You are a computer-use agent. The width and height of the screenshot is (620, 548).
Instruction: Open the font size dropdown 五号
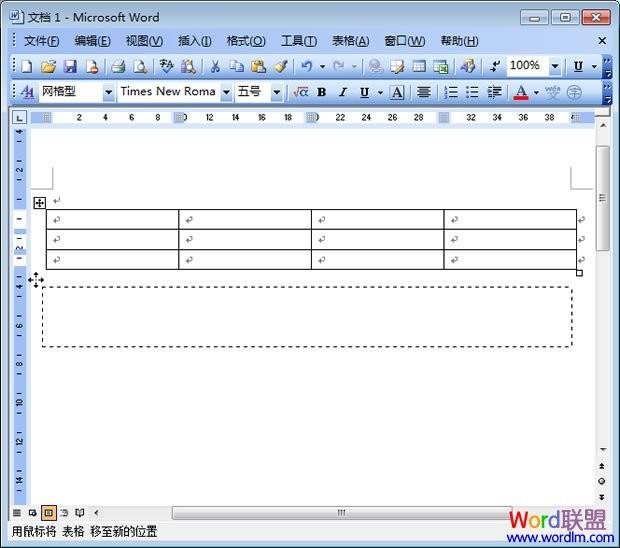277,93
